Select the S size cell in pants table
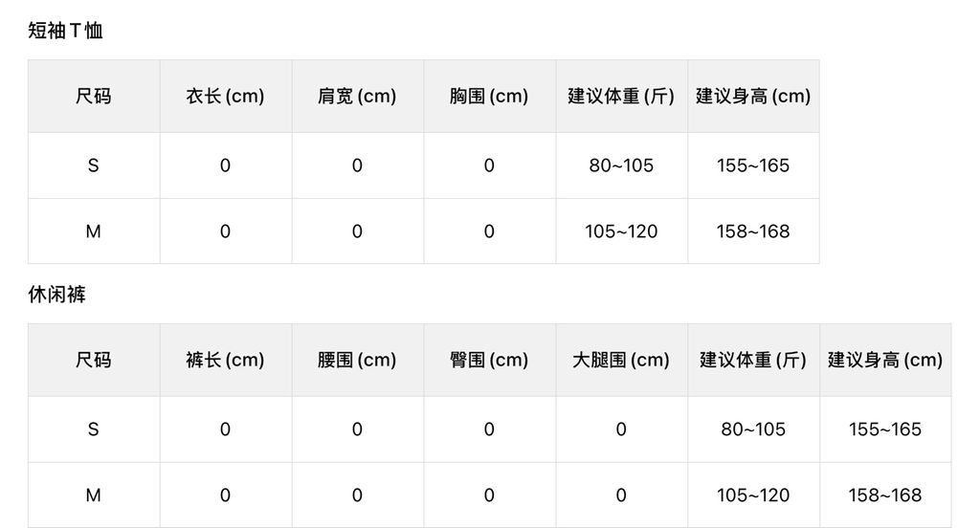The height and width of the screenshot is (528, 980). (93, 429)
